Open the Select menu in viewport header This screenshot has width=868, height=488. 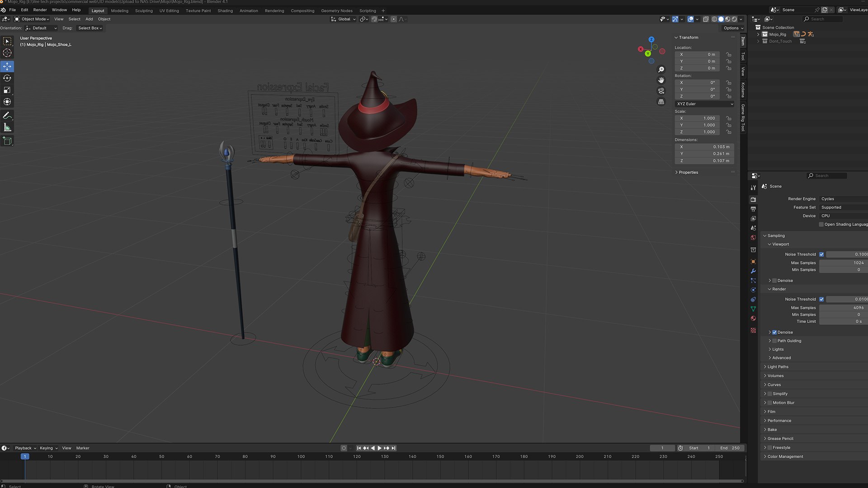(74, 19)
